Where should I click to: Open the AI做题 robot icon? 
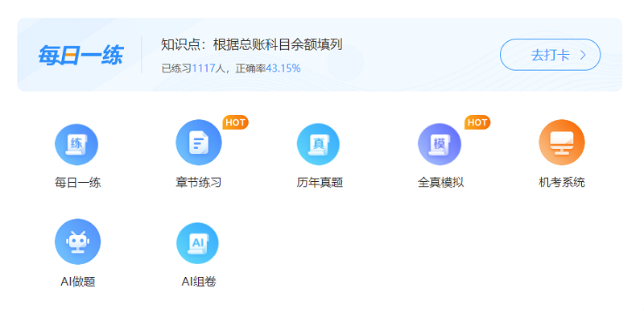77,242
